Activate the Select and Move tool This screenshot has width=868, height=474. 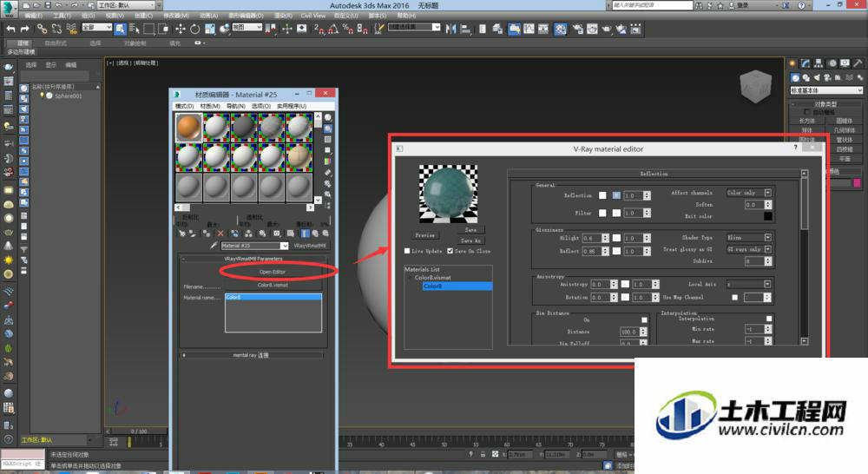click(x=181, y=29)
